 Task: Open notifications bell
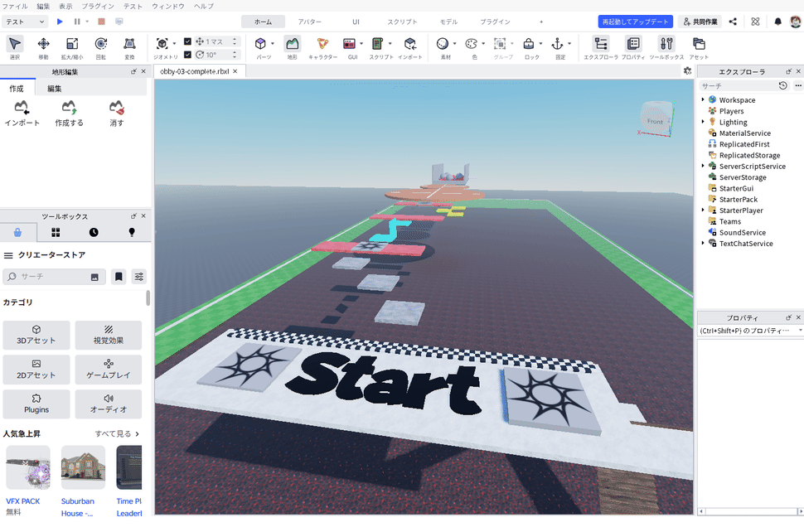[777, 22]
